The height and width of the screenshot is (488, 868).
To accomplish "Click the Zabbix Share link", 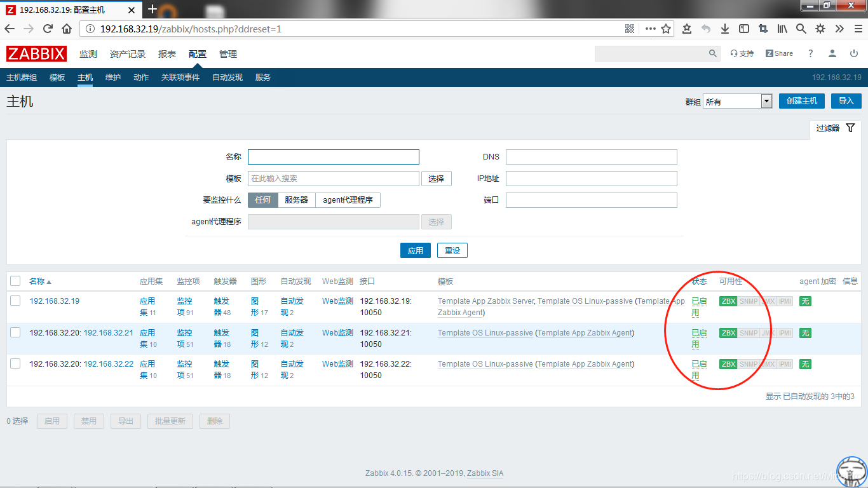I will coord(779,54).
